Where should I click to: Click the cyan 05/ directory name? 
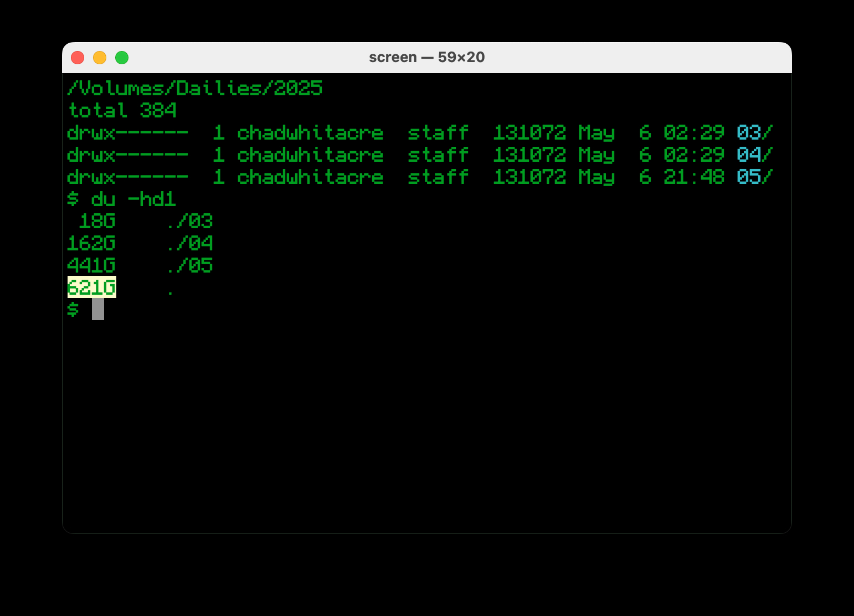754,177
